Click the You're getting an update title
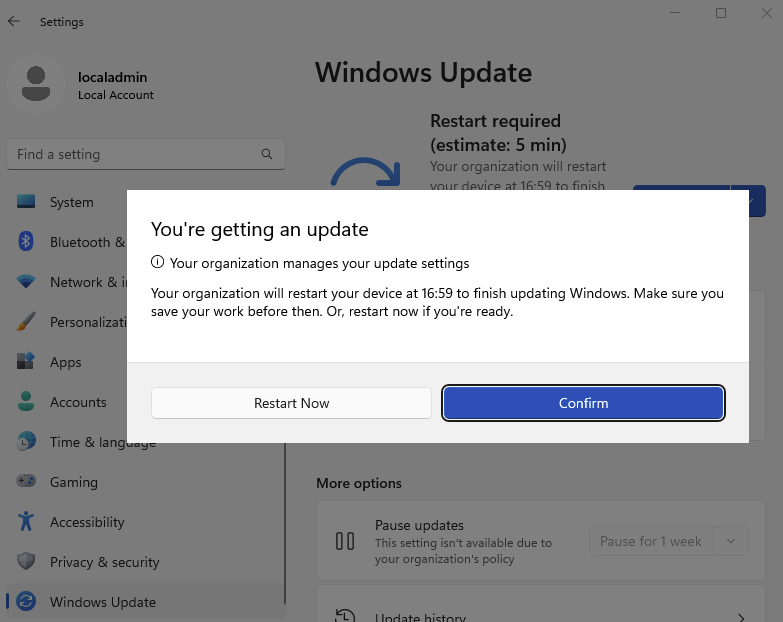The image size is (783, 622). (260, 229)
